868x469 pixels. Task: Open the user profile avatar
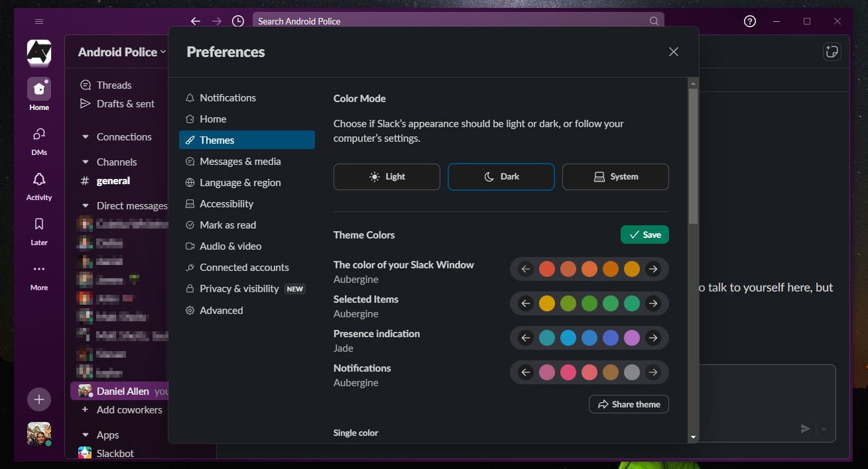39,434
